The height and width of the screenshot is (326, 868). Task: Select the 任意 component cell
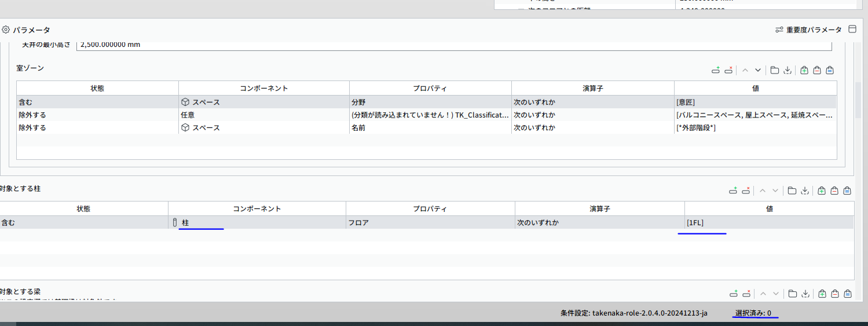264,115
